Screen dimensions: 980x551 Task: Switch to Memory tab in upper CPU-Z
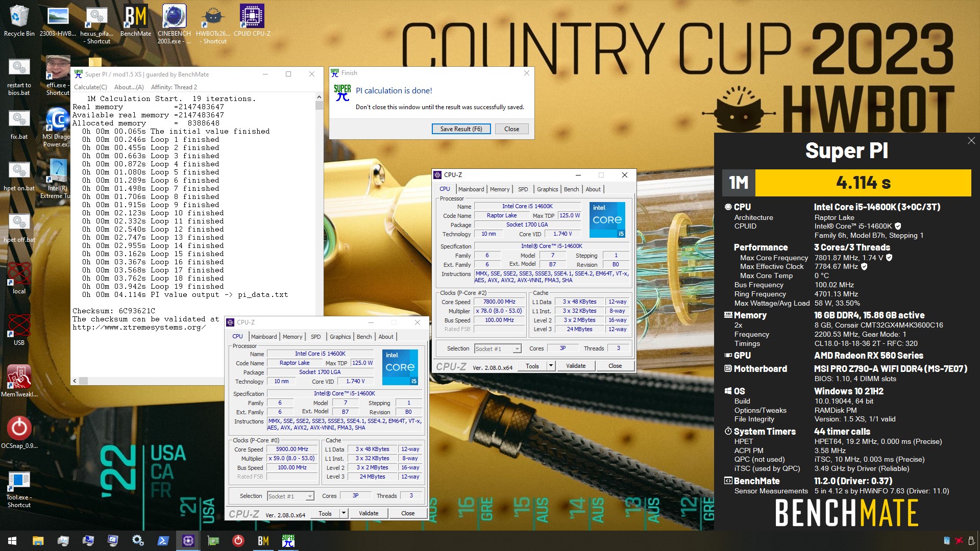(x=499, y=189)
